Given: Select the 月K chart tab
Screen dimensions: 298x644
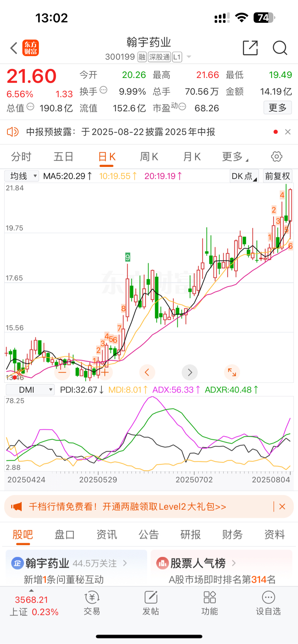Looking at the screenshot, I should tap(192, 157).
